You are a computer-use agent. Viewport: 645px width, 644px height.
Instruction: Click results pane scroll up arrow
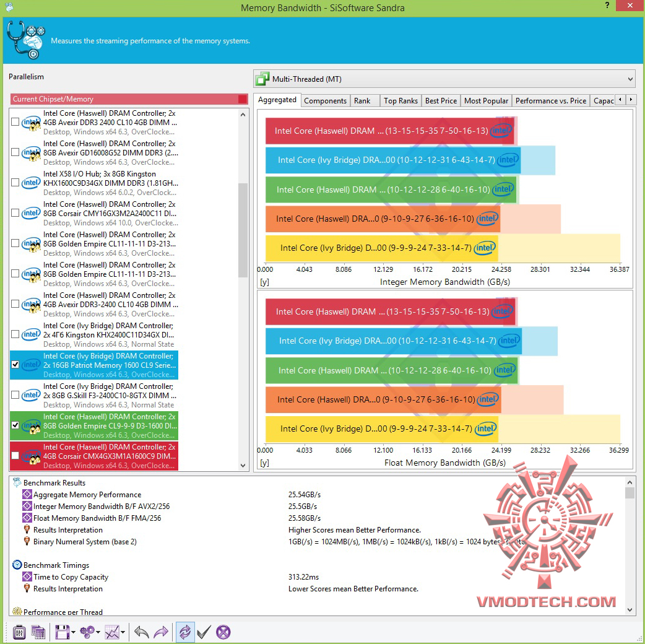[630, 482]
